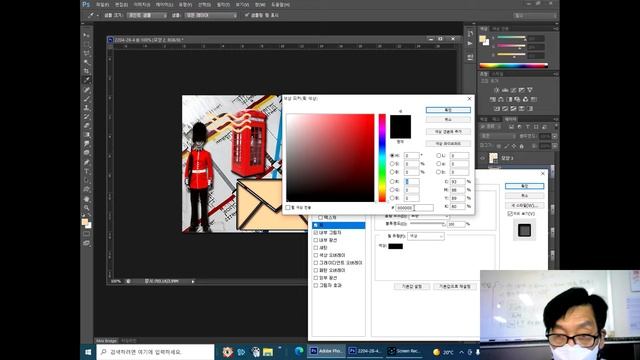Enable the web colors only checkbox
Viewport: 640px width, 360px height.
[288, 208]
